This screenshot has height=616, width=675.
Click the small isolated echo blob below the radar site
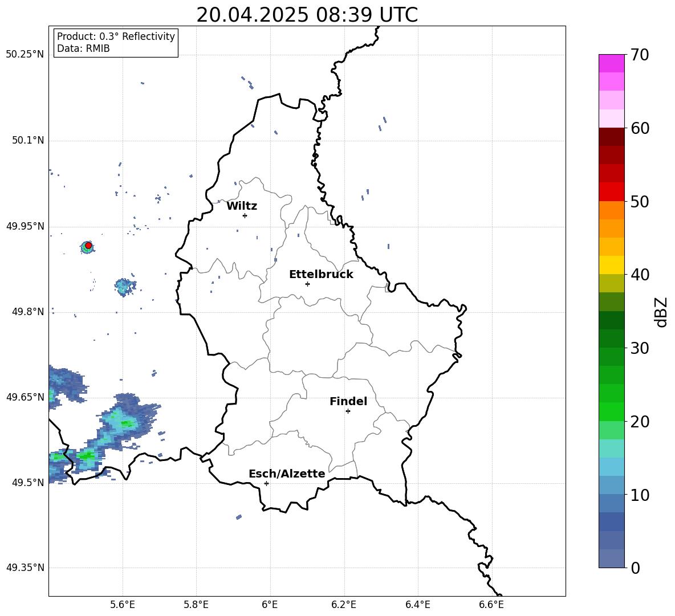click(125, 287)
